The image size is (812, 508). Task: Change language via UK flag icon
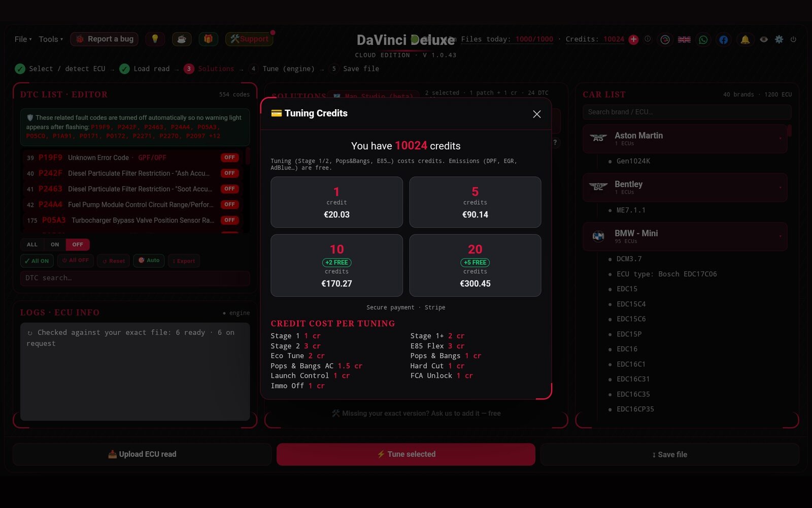(x=684, y=40)
